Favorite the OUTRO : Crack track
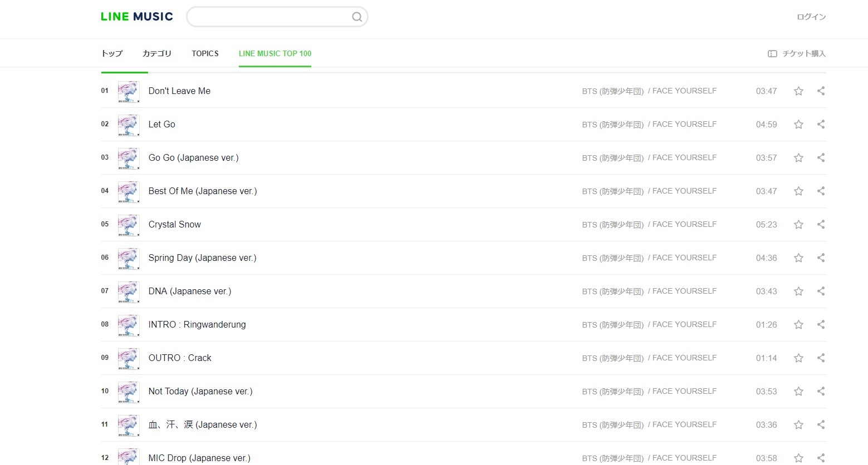868x465 pixels. click(798, 358)
